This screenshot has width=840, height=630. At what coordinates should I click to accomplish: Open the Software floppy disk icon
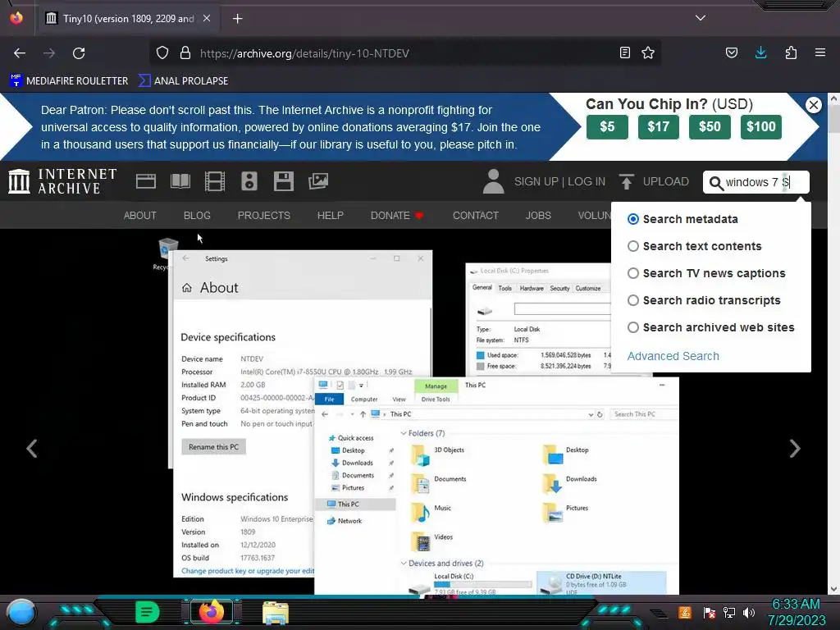pos(283,181)
